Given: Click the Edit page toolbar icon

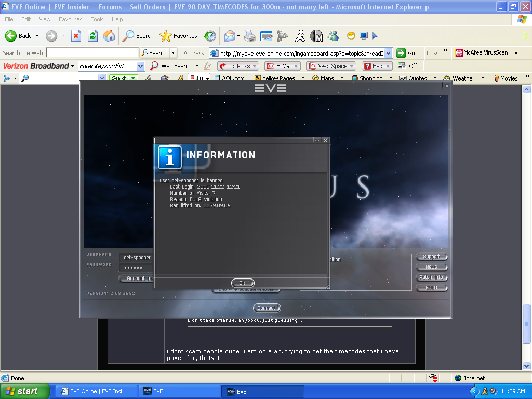Looking at the screenshot, I should [267, 36].
